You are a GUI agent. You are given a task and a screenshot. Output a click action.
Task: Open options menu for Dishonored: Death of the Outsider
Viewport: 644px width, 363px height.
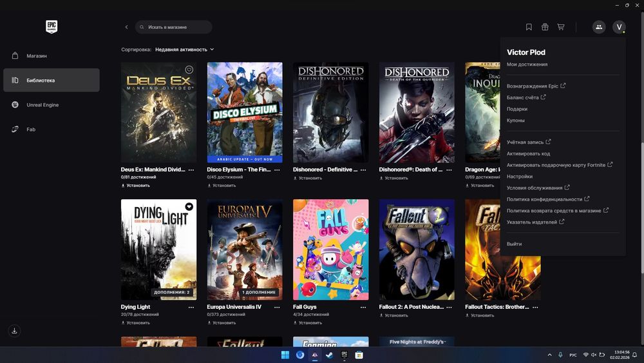pos(450,170)
